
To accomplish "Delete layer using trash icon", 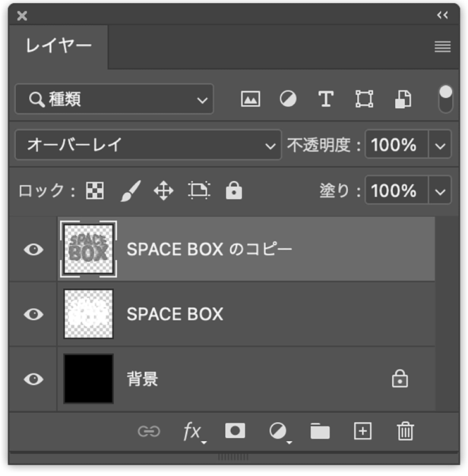I will click(x=405, y=431).
